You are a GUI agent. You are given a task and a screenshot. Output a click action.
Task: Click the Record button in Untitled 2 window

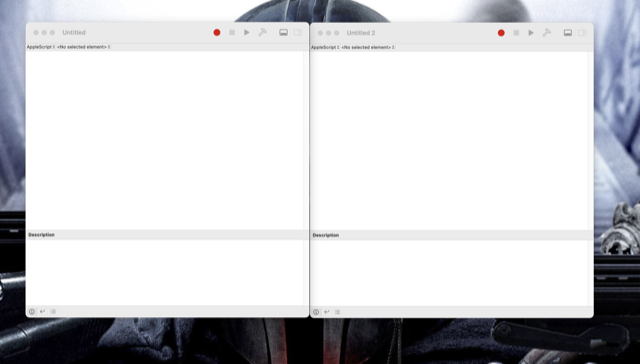coord(501,33)
